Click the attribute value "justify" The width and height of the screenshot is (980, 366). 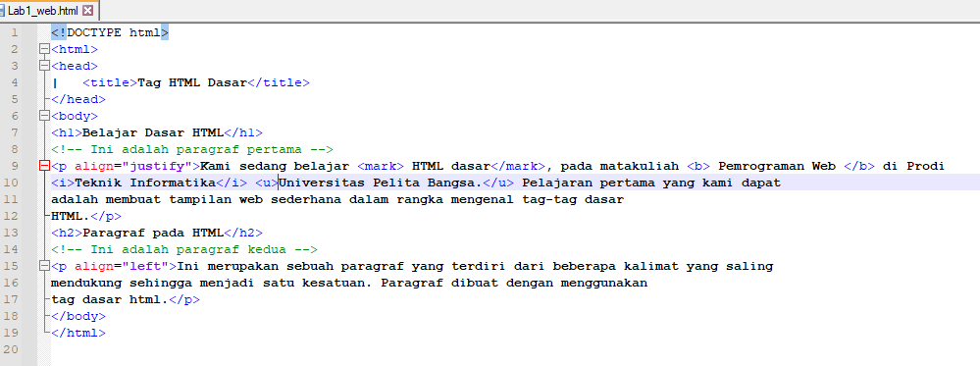pyautogui.click(x=157, y=166)
